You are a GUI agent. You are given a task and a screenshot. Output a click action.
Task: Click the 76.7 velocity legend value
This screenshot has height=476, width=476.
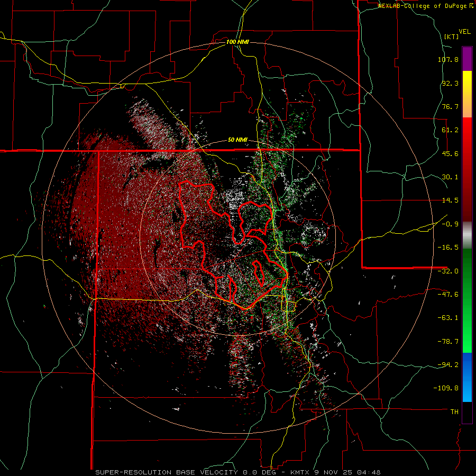(450, 106)
